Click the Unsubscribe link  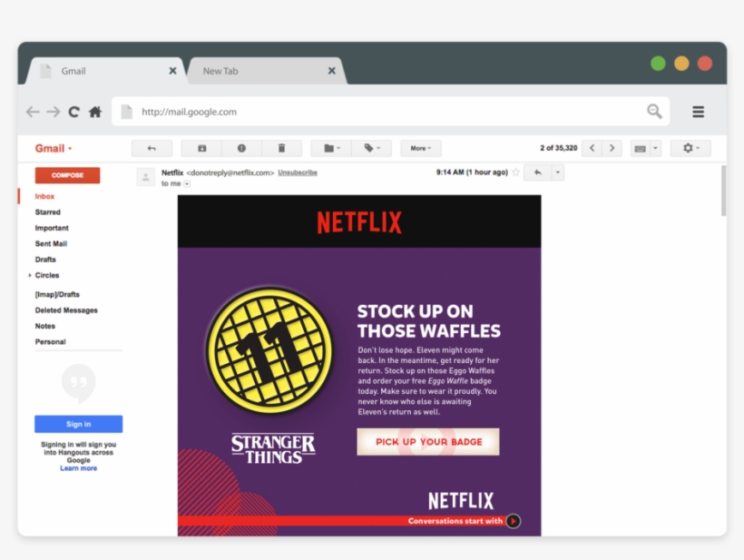(x=298, y=172)
